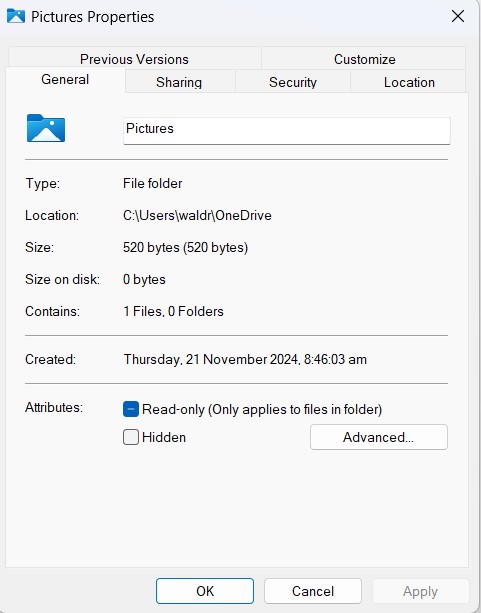Click the location path C:\Users\waldr\OneDrive
Viewport: 481px width, 613px height.
[x=197, y=215]
